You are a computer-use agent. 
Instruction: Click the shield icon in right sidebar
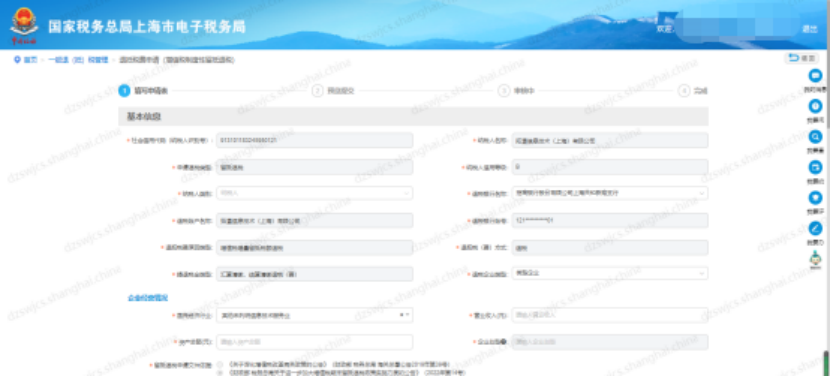815,198
